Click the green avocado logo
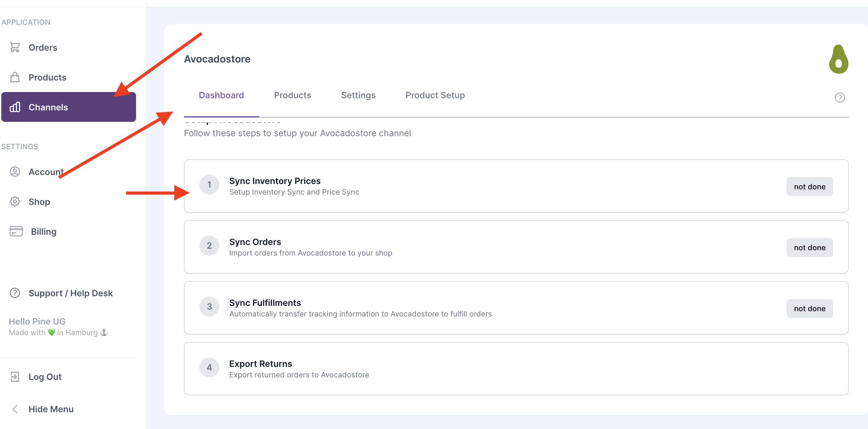Screen dimensions: 868x429 click(838, 59)
